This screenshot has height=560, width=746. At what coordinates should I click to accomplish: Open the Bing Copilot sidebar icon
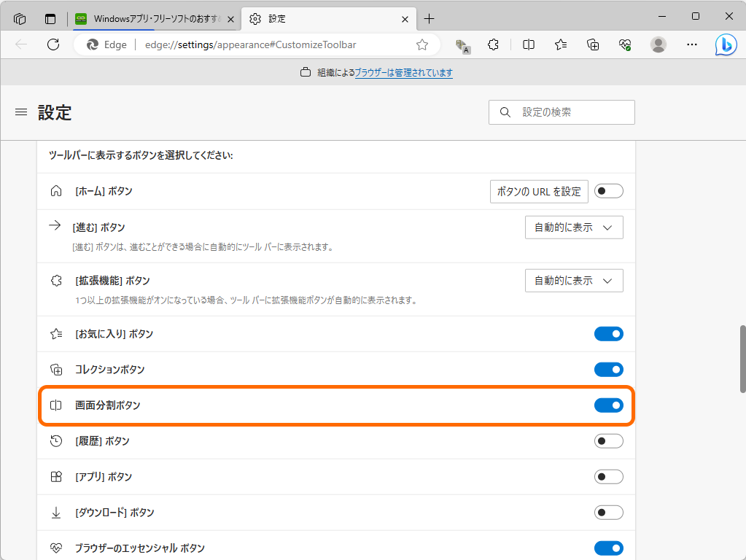pos(726,45)
